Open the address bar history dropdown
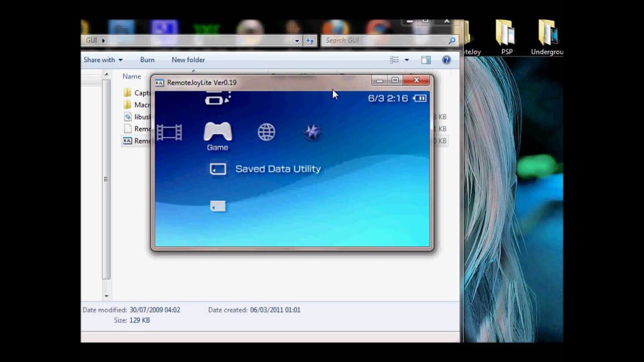Viewport: 644px width, 362px height. coord(297,41)
